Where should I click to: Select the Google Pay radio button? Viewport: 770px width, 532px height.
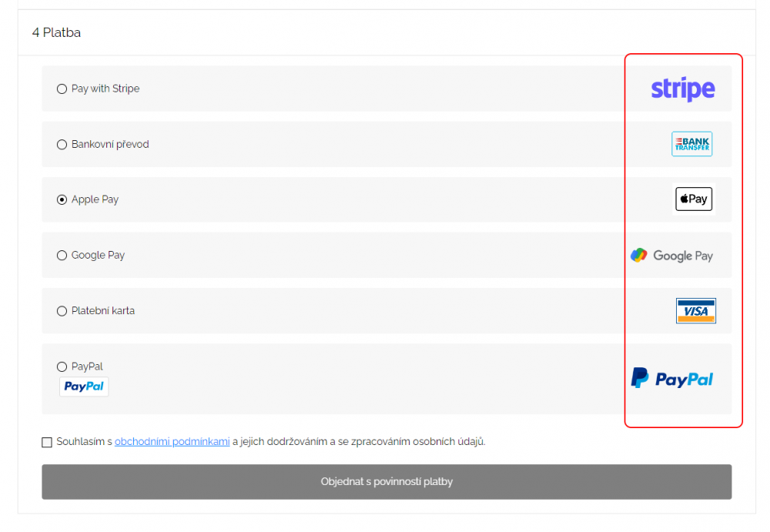[x=62, y=256]
